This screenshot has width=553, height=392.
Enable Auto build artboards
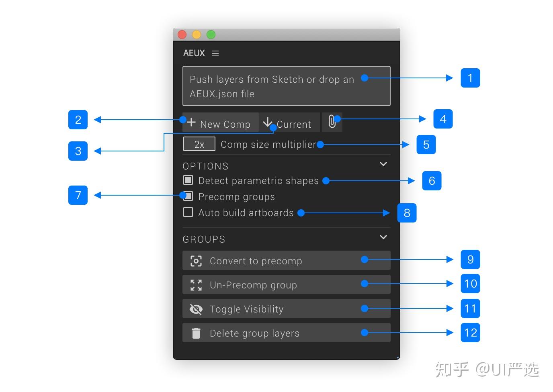(x=188, y=212)
